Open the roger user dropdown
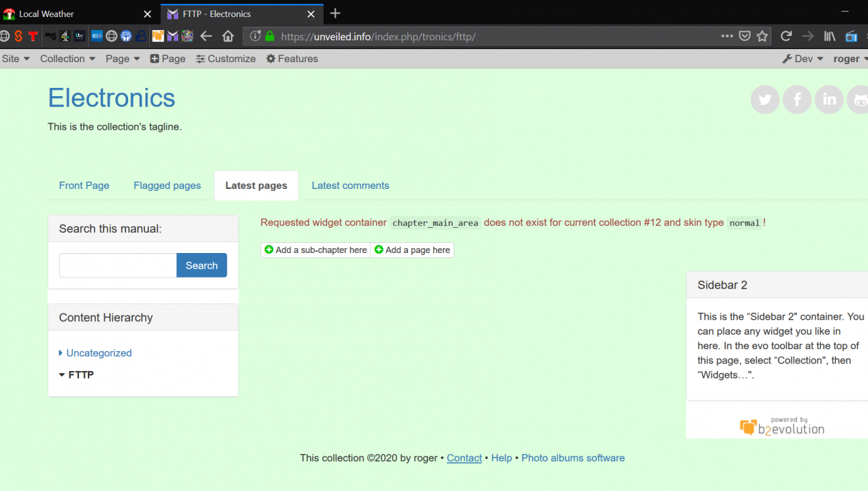The image size is (868, 491). pyautogui.click(x=850, y=59)
